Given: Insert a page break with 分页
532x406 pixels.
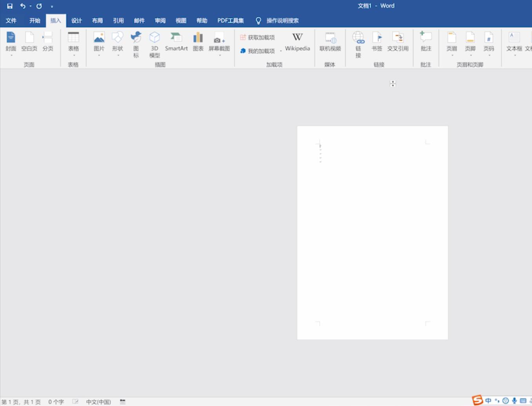Looking at the screenshot, I should [48, 42].
